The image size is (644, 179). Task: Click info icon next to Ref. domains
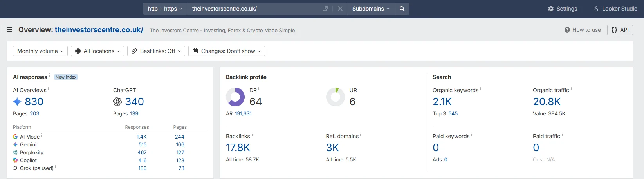[361, 135]
